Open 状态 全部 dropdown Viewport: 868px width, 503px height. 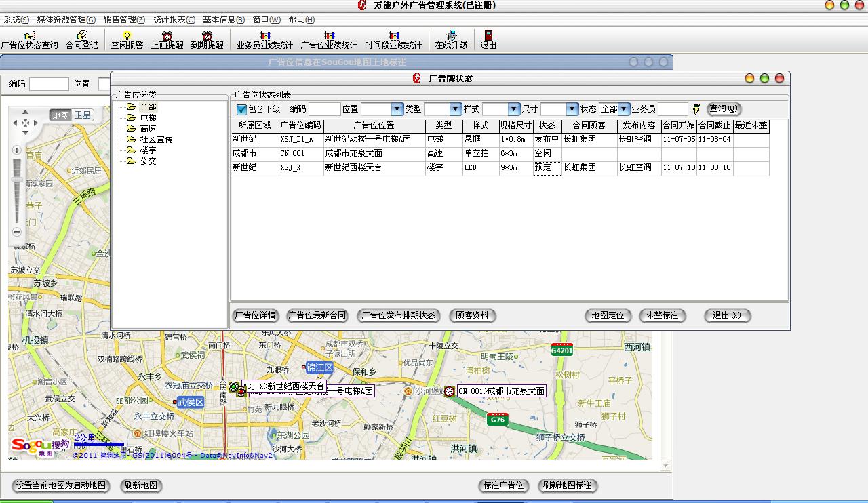pos(624,109)
